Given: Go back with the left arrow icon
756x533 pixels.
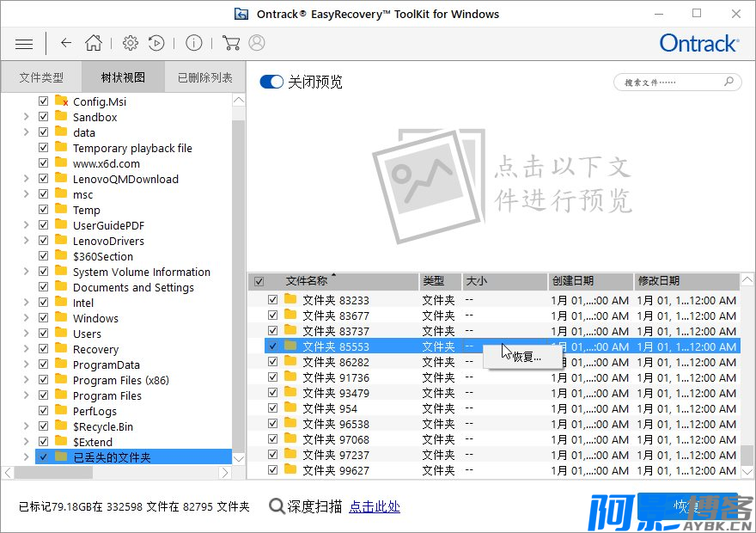Looking at the screenshot, I should [66, 43].
